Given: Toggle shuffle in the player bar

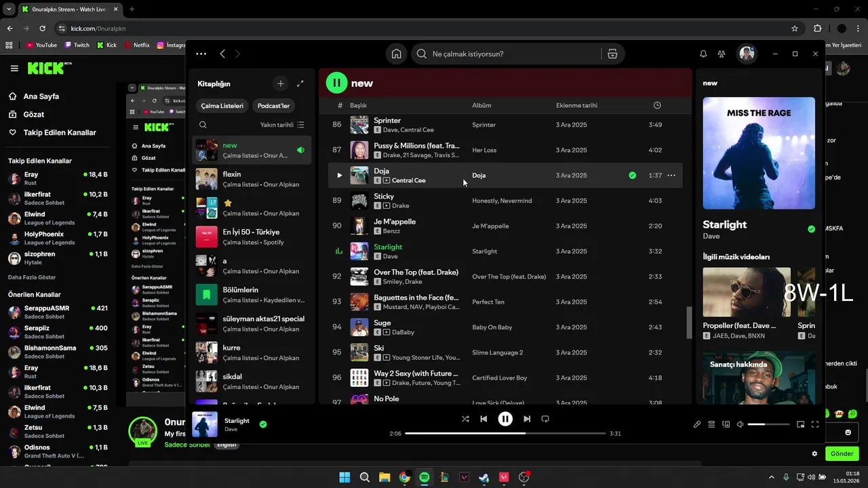Looking at the screenshot, I should [465, 419].
